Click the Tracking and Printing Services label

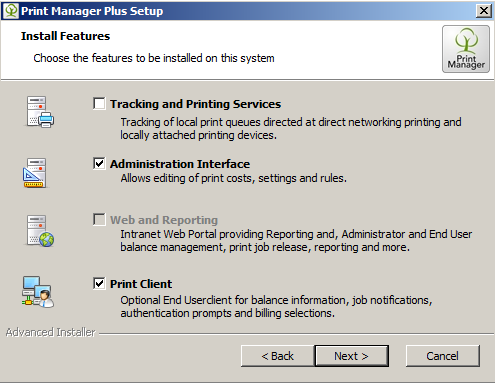click(196, 104)
